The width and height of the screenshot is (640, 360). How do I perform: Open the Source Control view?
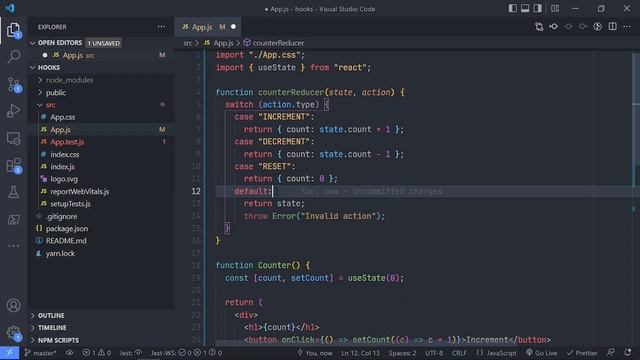click(x=13, y=84)
